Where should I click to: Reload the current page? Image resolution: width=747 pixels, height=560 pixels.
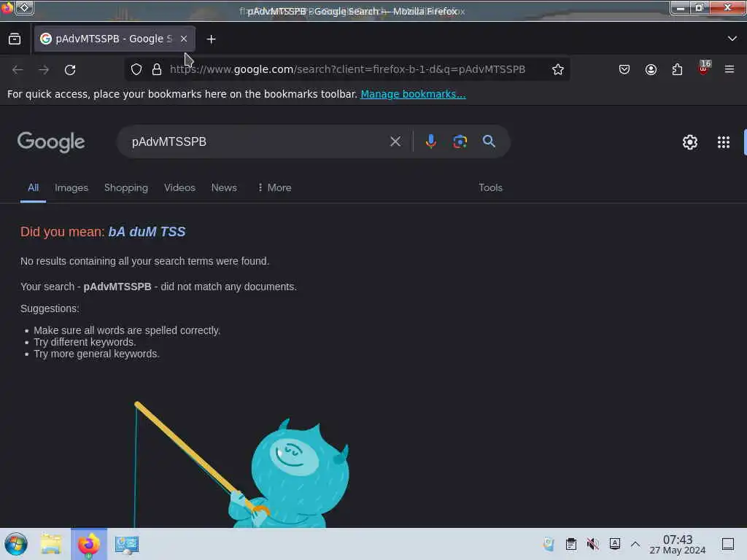coord(70,69)
